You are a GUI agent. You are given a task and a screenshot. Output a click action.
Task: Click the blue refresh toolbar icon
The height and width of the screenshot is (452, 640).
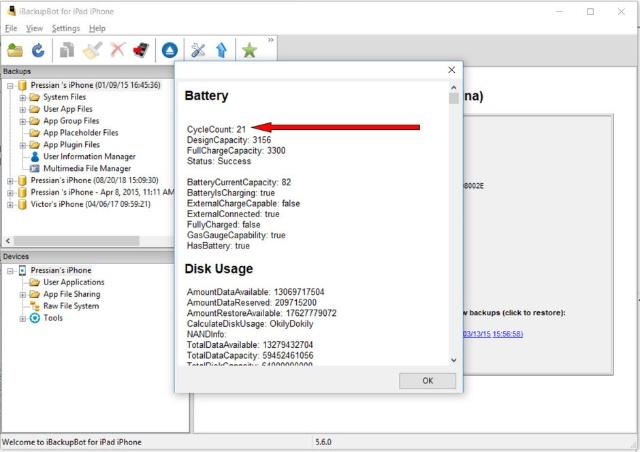38,49
